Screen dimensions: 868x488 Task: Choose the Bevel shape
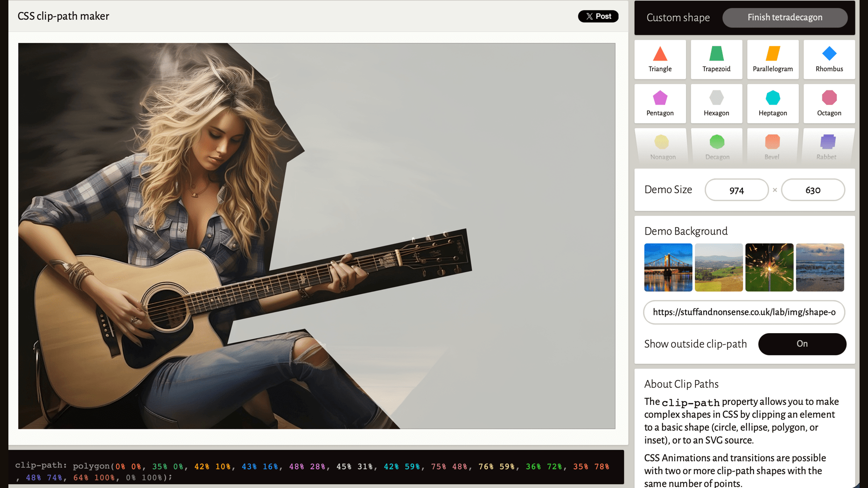click(772, 147)
